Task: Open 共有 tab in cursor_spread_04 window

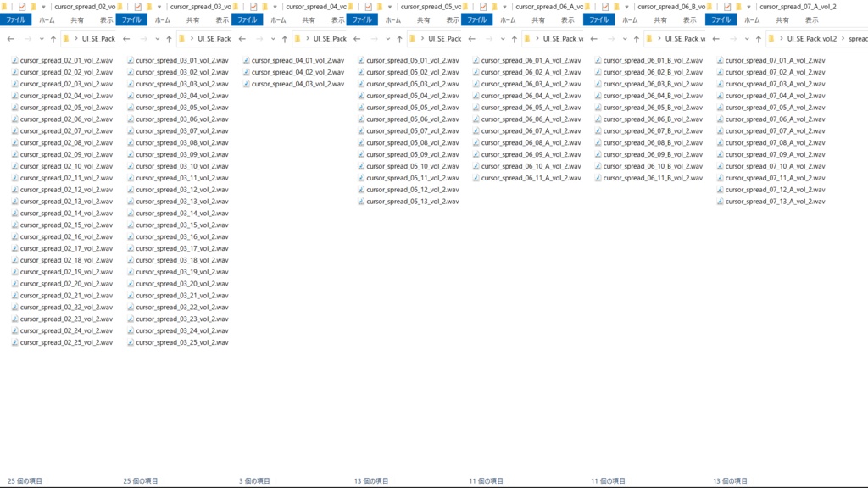Action: [x=309, y=20]
